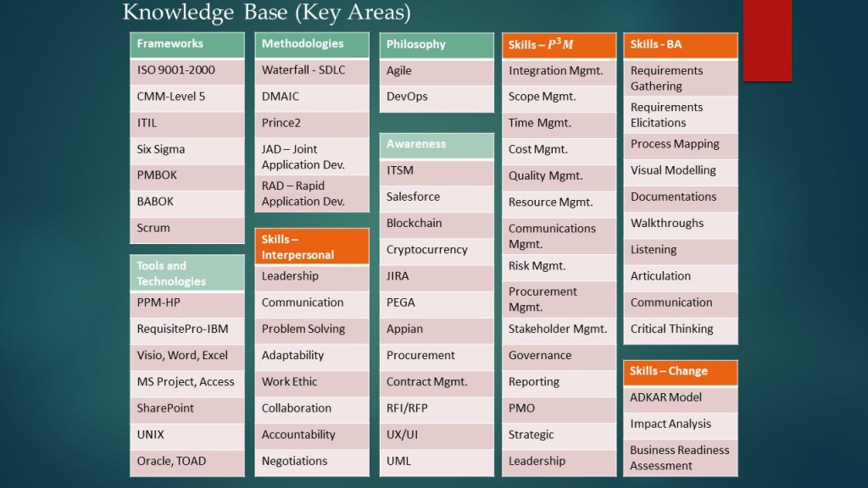
Task: Select the Stakeholder Mgmt. cell
Action: coord(559,329)
